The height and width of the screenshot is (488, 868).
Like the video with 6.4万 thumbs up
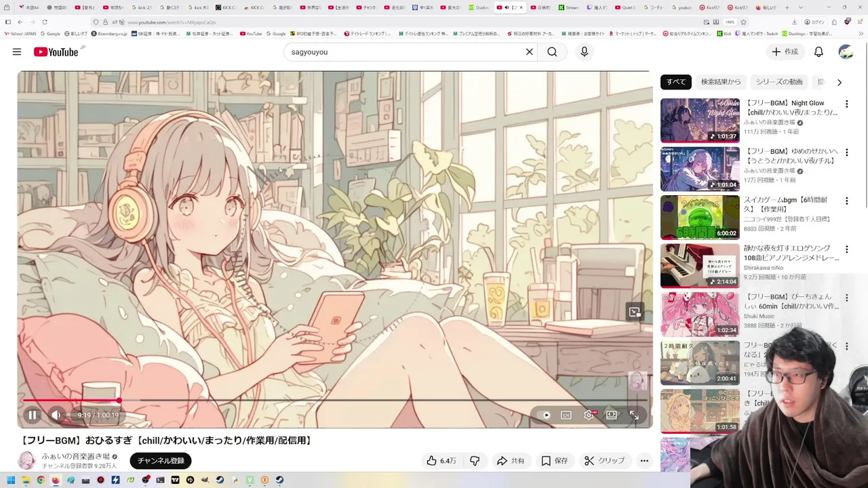click(x=441, y=460)
